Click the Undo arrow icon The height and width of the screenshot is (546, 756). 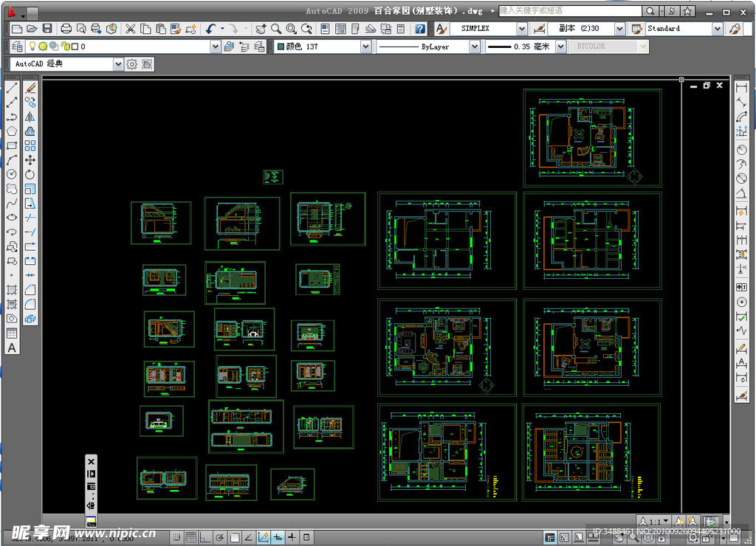[211, 29]
